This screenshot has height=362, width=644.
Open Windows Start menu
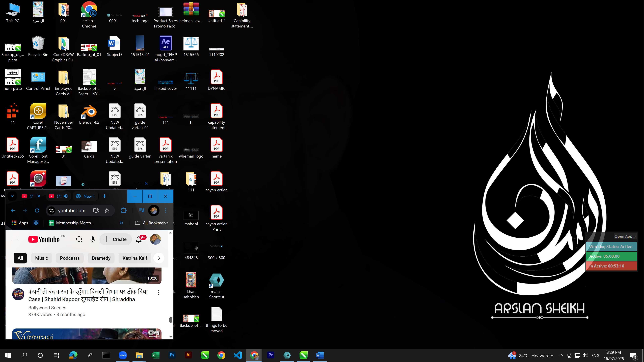pos(8,355)
